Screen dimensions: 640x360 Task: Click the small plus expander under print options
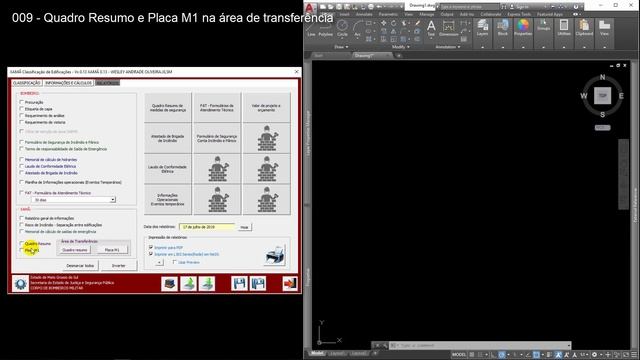[x=159, y=262]
